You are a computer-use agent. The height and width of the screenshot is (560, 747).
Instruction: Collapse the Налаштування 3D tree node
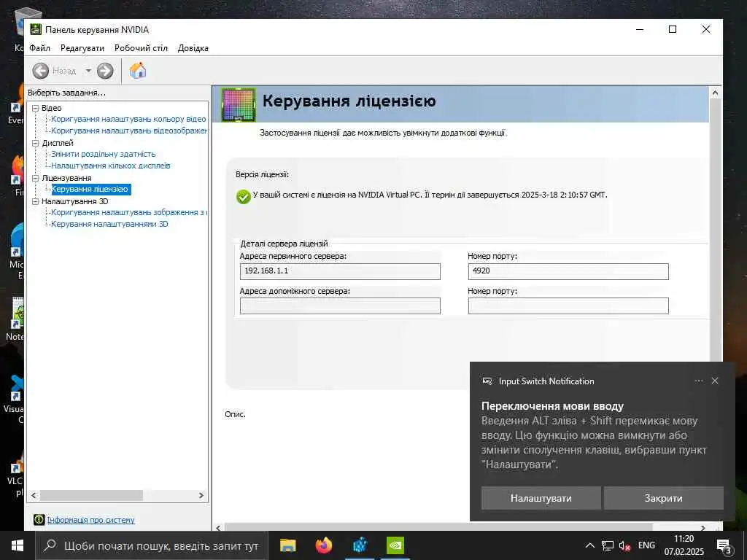[x=35, y=201]
